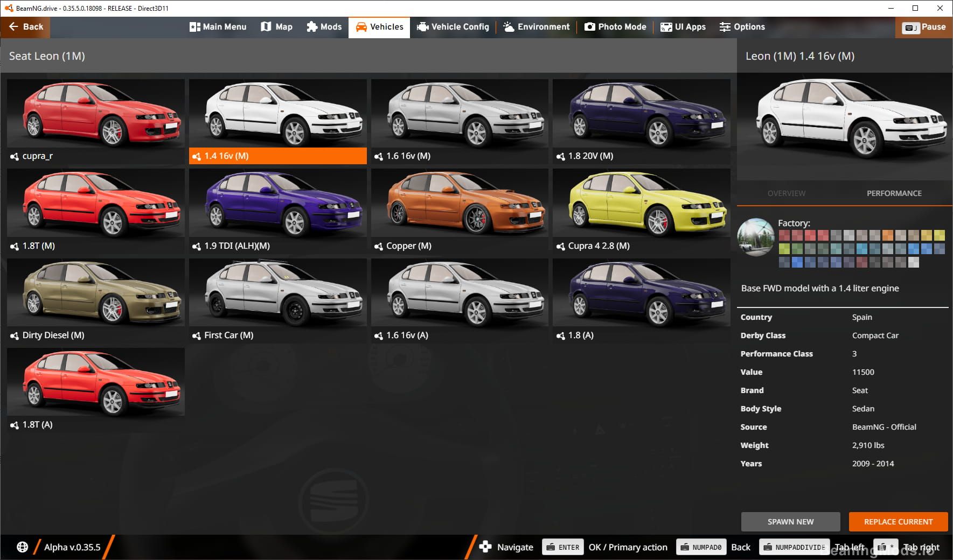Open the Environment settings
The image size is (953, 560).
click(536, 27)
